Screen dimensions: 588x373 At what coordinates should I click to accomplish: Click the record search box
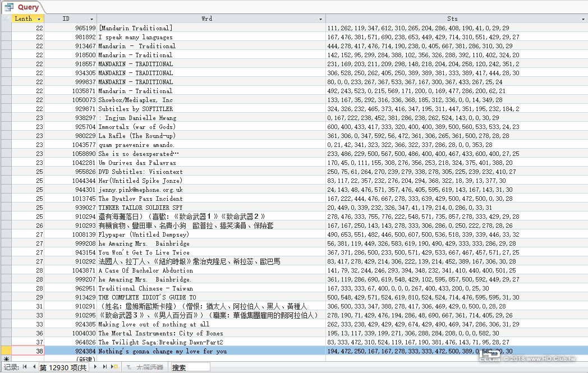click(x=190, y=367)
